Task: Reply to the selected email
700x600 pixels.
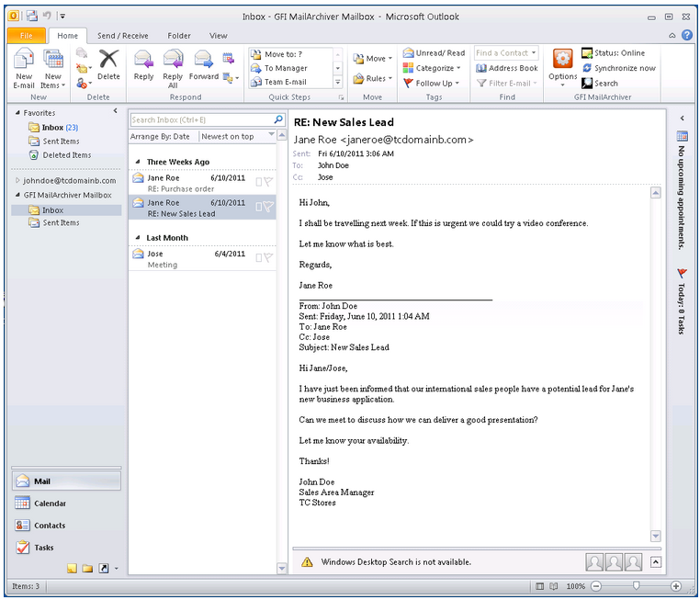Action: pos(143,65)
